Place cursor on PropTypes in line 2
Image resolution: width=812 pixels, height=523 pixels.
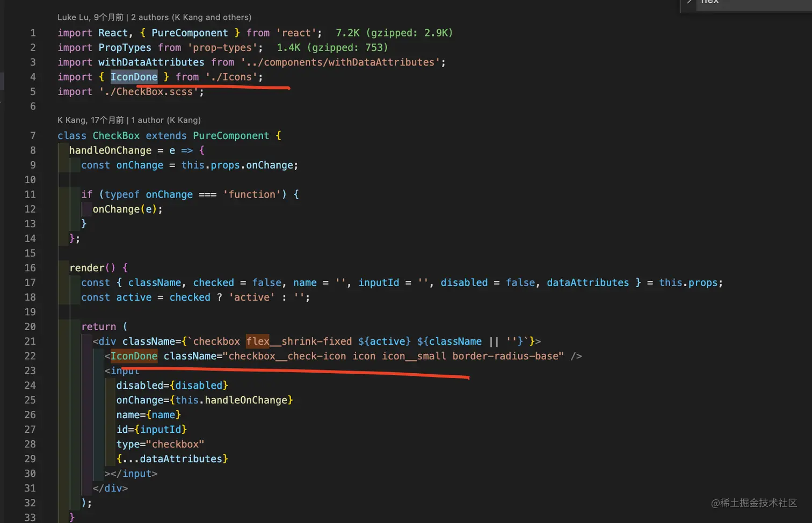(x=125, y=47)
